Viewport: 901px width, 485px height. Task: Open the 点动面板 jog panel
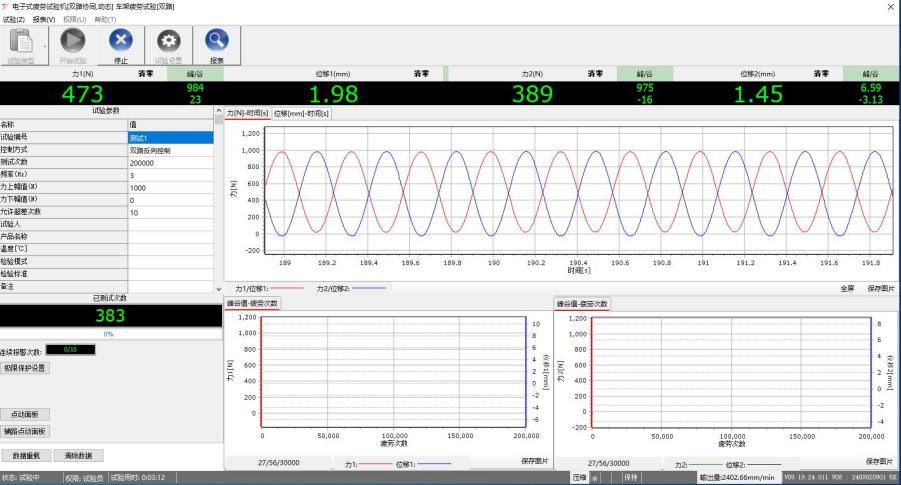point(25,414)
